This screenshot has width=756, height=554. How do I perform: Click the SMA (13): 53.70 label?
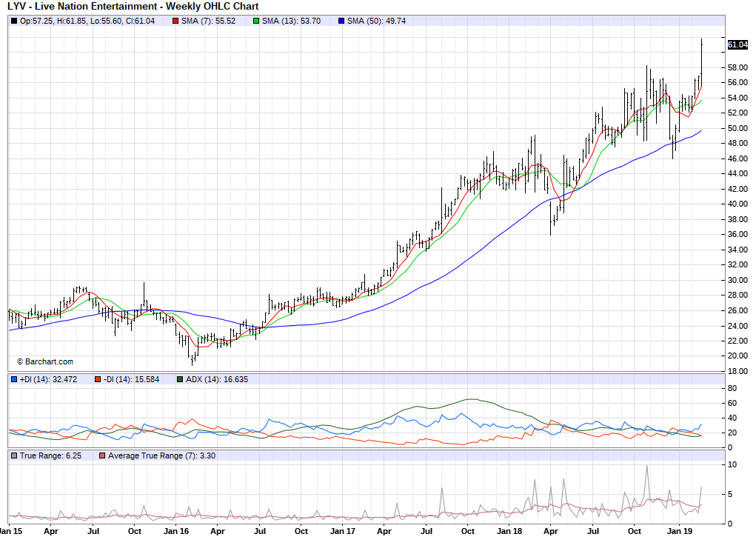pos(291,21)
